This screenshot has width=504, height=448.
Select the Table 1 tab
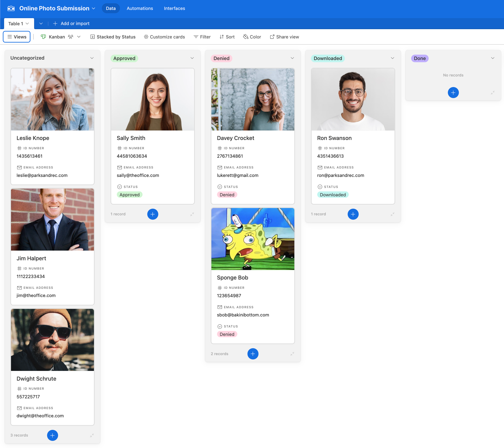(x=19, y=24)
